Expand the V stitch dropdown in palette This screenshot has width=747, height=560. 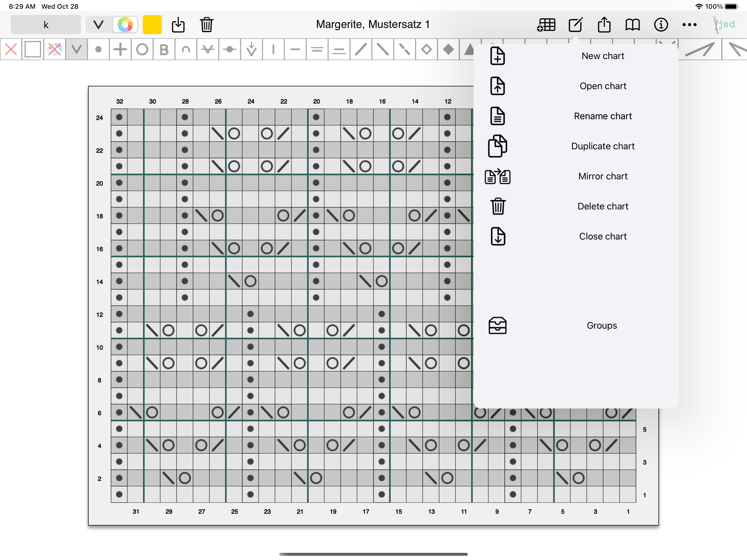tap(77, 50)
